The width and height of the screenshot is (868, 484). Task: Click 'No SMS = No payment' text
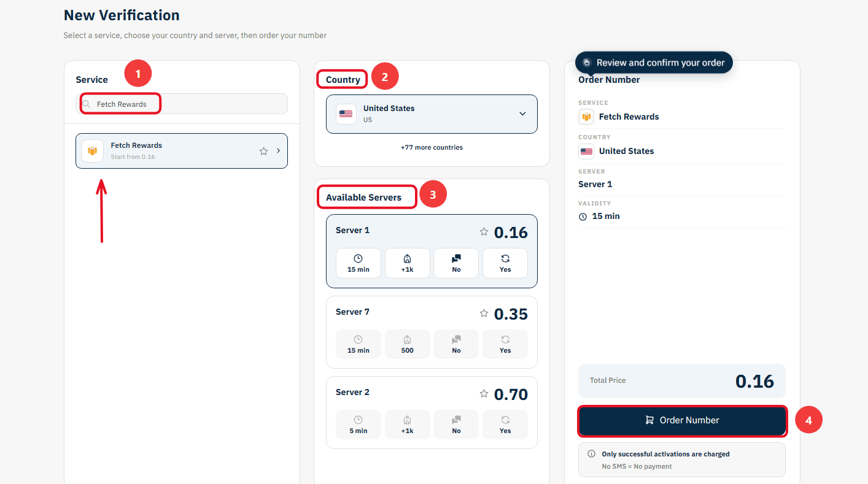(637, 466)
